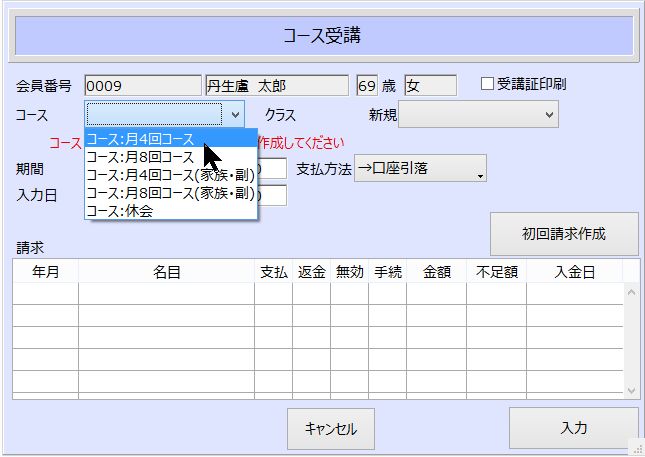This screenshot has height=457, width=645.
Task: Click 初回請求作成 button
Action: click(x=564, y=234)
